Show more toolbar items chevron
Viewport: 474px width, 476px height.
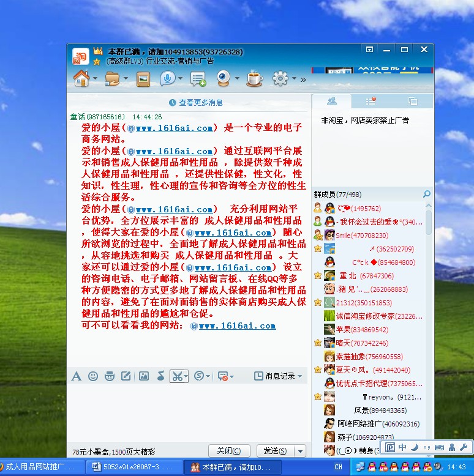click(x=303, y=80)
